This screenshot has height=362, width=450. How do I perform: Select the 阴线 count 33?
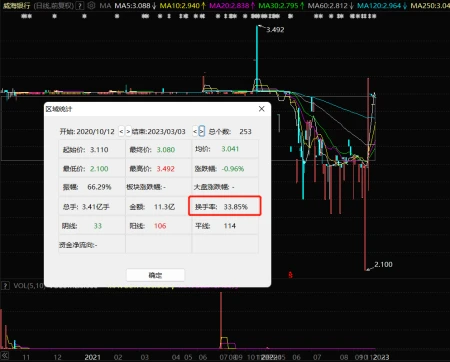point(98,226)
